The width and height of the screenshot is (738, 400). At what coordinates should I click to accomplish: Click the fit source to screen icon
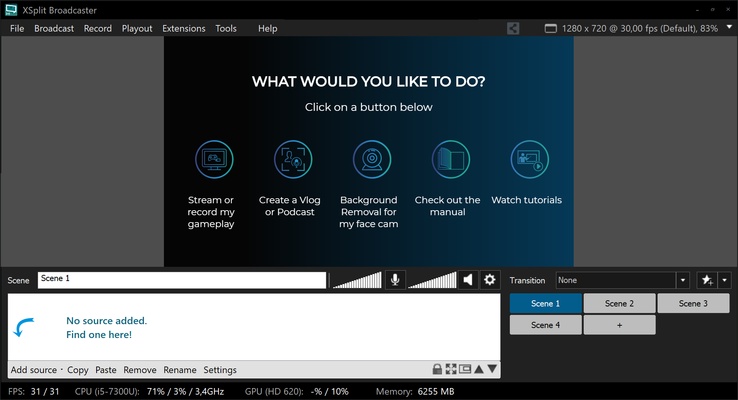pyautogui.click(x=451, y=369)
